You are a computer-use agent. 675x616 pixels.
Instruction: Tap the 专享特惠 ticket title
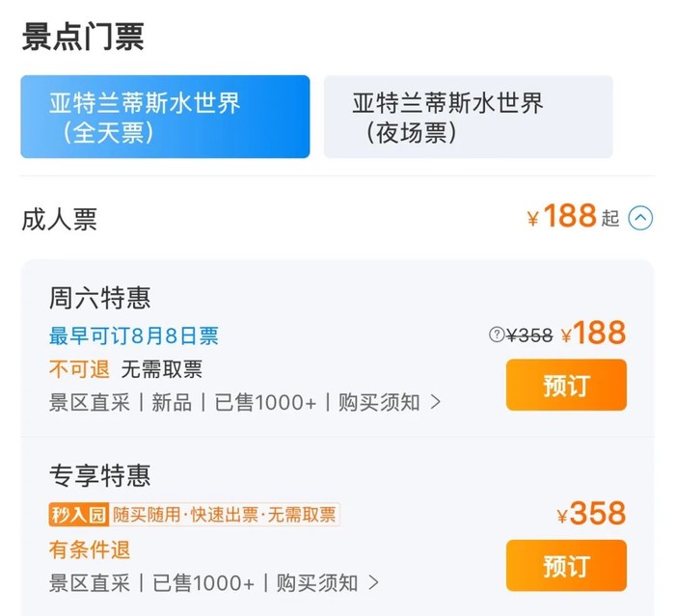(x=100, y=475)
